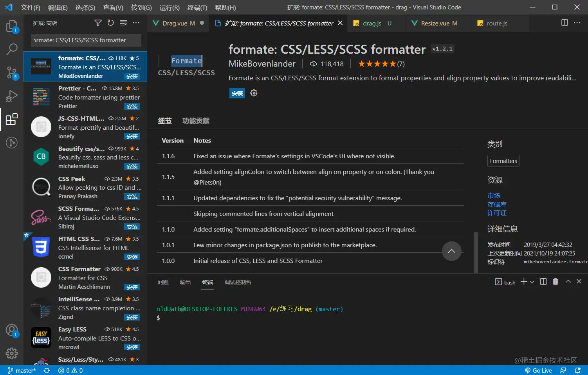The height and width of the screenshot is (375, 588).
Task: Open the 编辑(E) menu
Action: (x=58, y=7)
